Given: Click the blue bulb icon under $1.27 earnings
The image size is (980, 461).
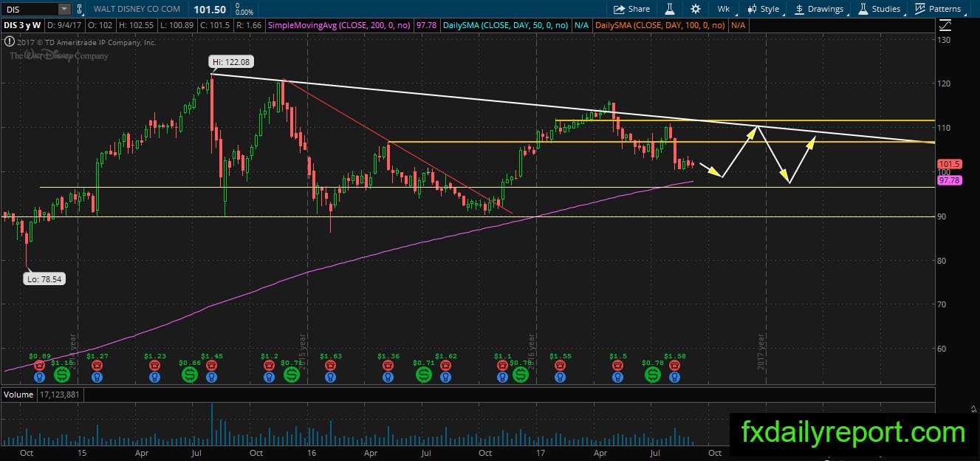Looking at the screenshot, I should (97, 376).
